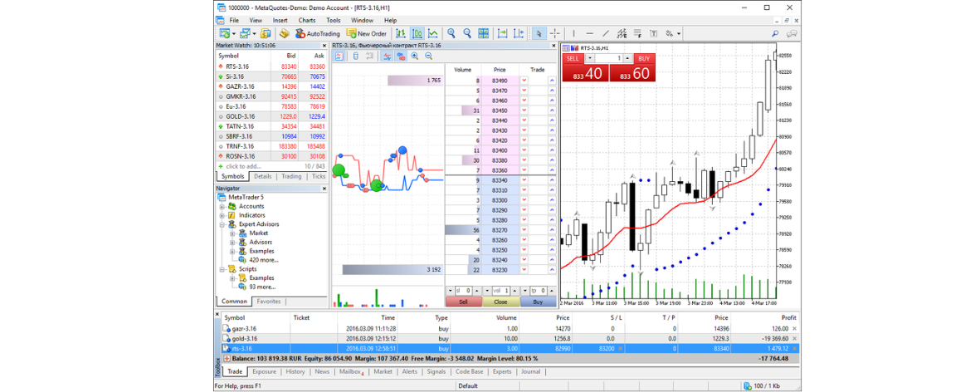The image size is (980, 392).
Task: Click the Profiles toolbar icon
Action: [246, 34]
